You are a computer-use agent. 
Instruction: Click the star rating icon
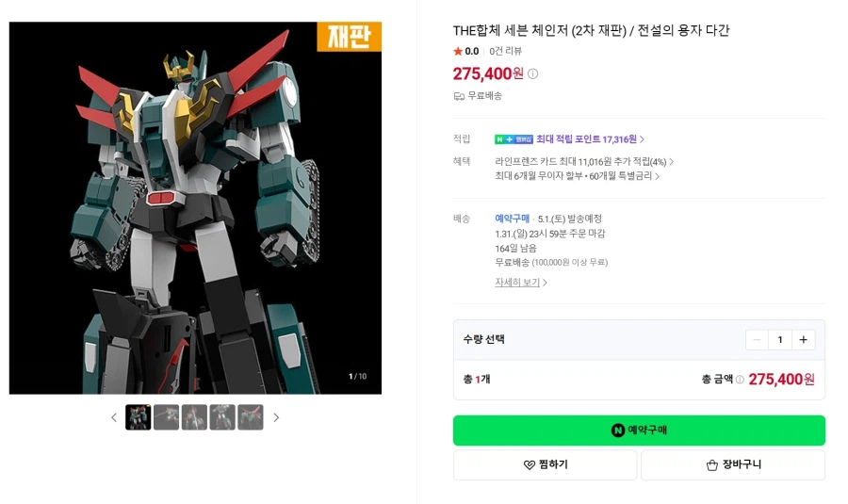458,52
